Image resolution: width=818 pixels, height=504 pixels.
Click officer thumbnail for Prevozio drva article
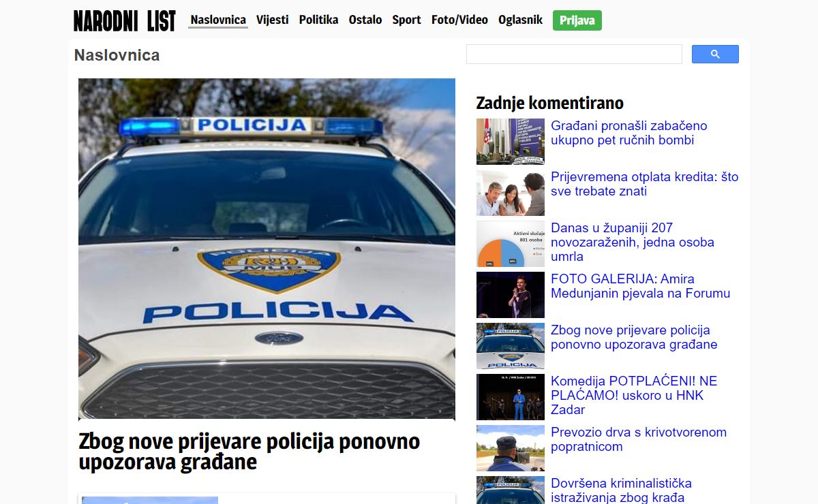[511, 448]
